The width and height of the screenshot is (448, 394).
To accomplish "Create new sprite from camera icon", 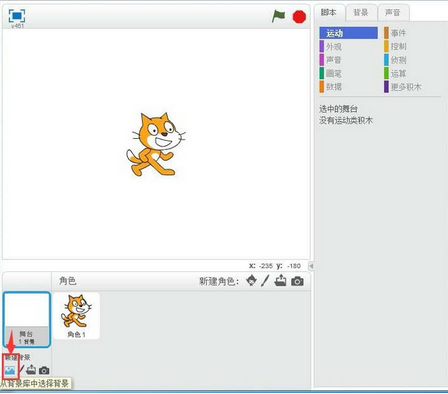I will [297, 281].
